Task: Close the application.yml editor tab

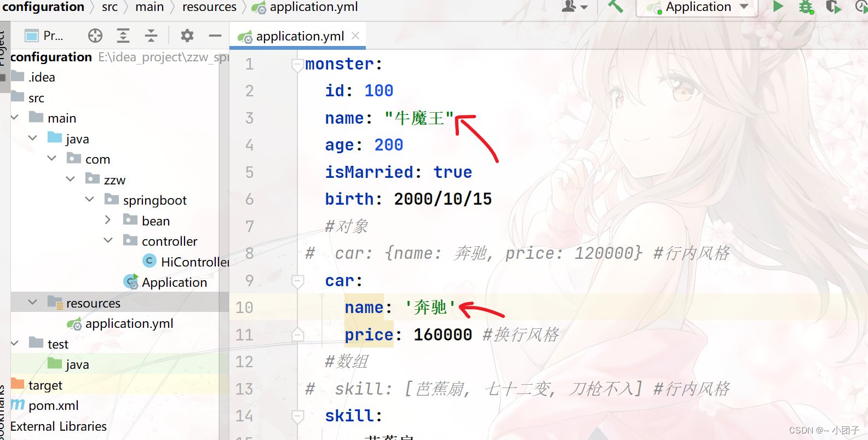Action: click(355, 36)
